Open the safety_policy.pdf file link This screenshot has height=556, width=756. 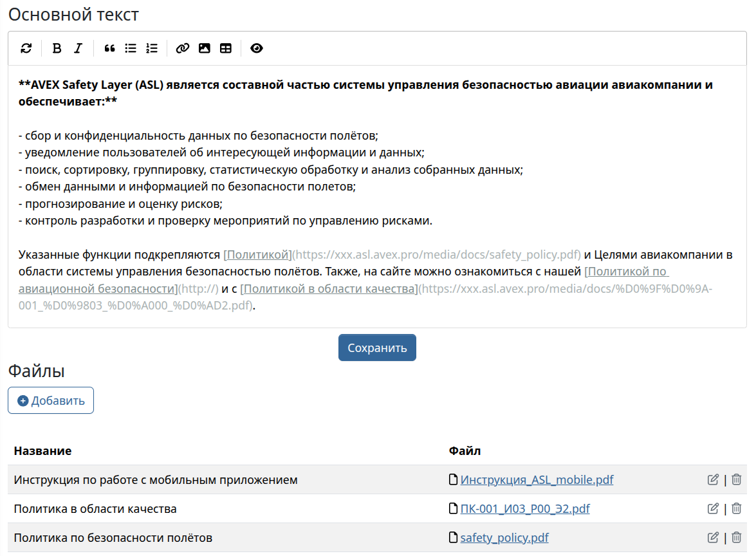tap(504, 537)
